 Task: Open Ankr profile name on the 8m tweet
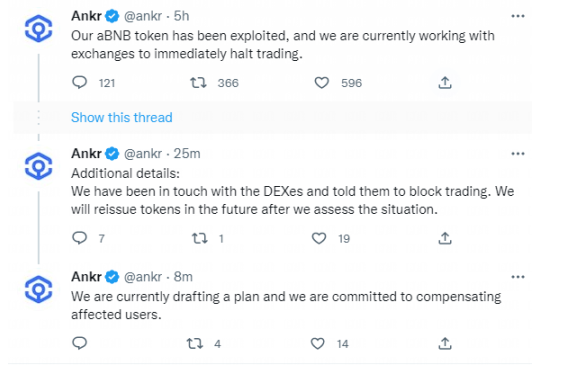click(86, 277)
